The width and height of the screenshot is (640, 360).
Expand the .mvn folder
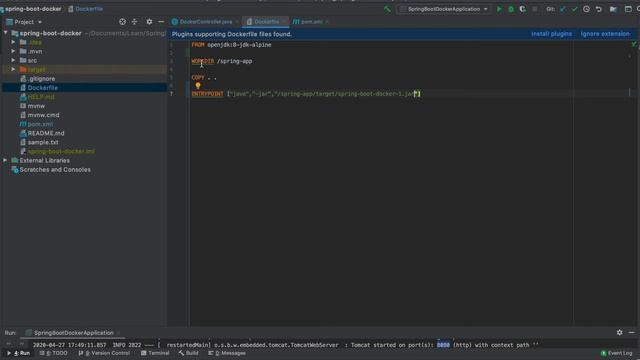pos(13,51)
